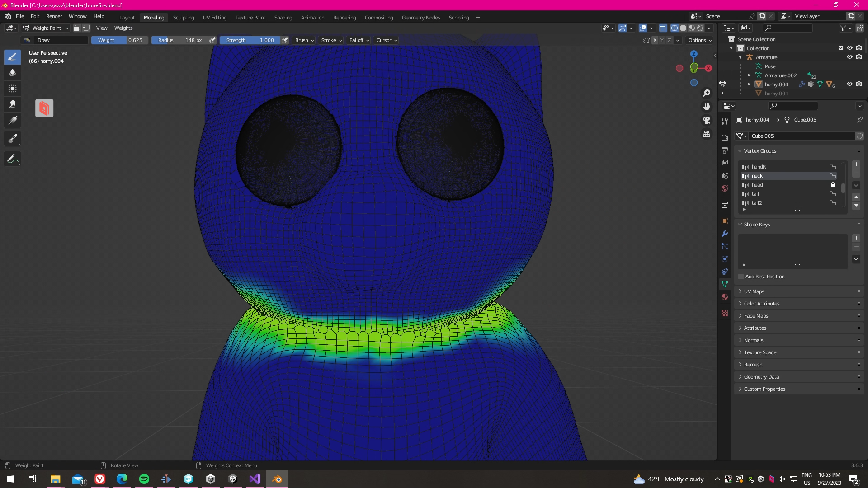Select the Blur brush tool

[x=13, y=73]
